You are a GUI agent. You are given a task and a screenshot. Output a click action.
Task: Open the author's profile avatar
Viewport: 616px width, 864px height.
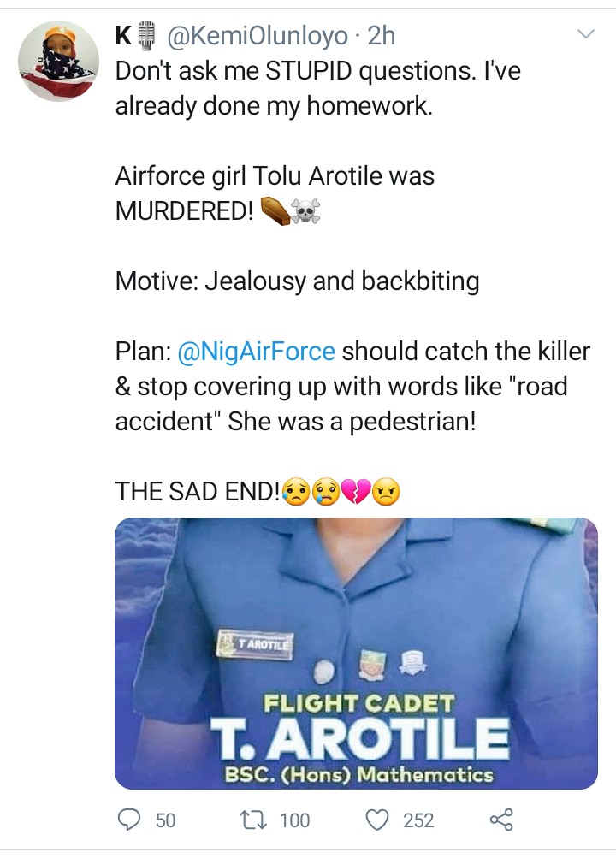[59, 61]
